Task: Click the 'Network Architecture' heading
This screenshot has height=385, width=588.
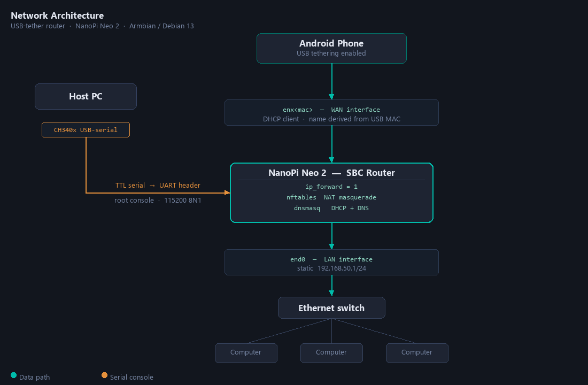Action: tap(57, 16)
